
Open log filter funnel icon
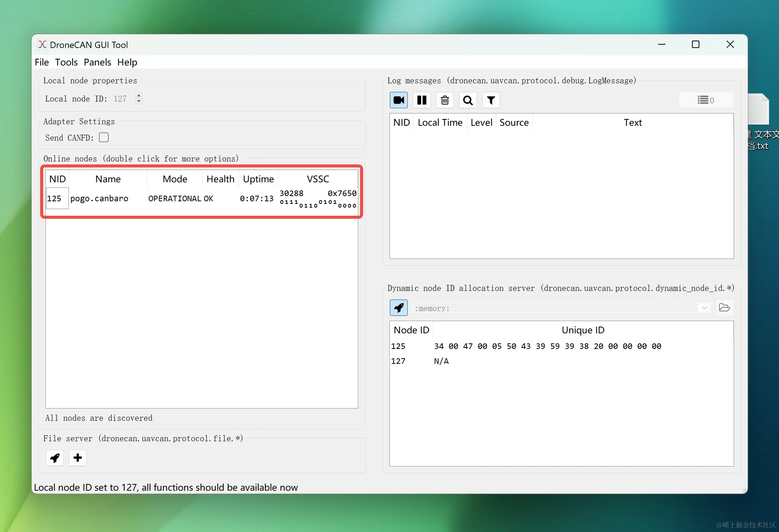491,100
